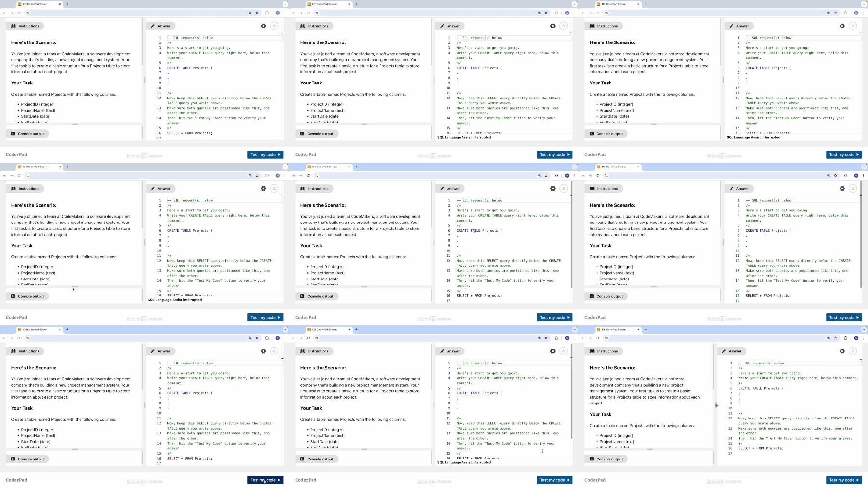Screen dimensions: 868x488
Task: Close the CoderPad tab in middle-left frame
Action: pos(60,167)
